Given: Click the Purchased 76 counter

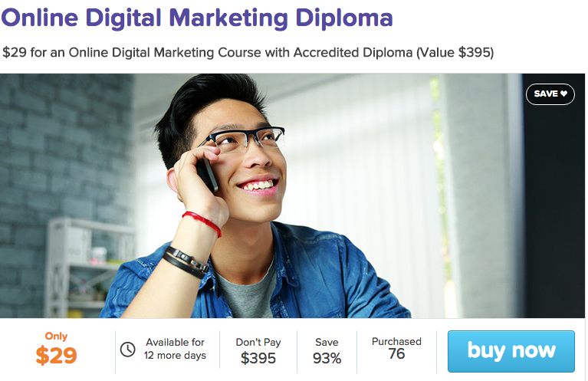Looking at the screenshot, I should [396, 348].
